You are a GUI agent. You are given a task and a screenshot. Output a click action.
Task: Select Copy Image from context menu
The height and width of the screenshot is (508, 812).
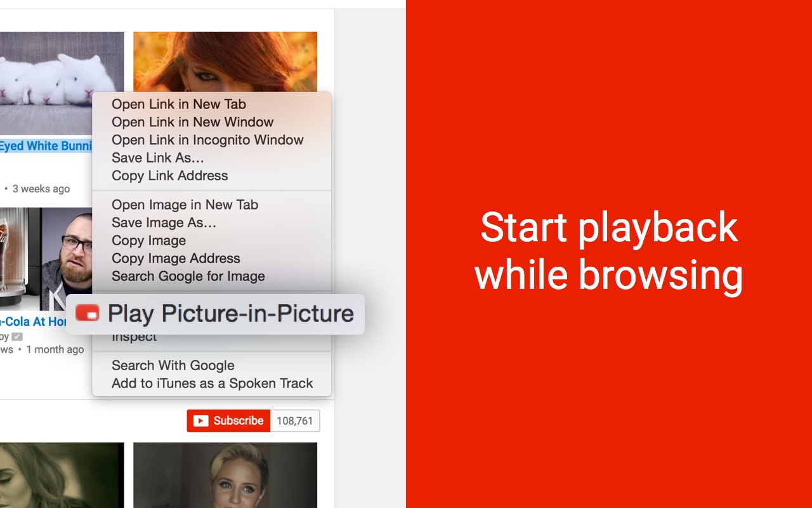(x=148, y=240)
